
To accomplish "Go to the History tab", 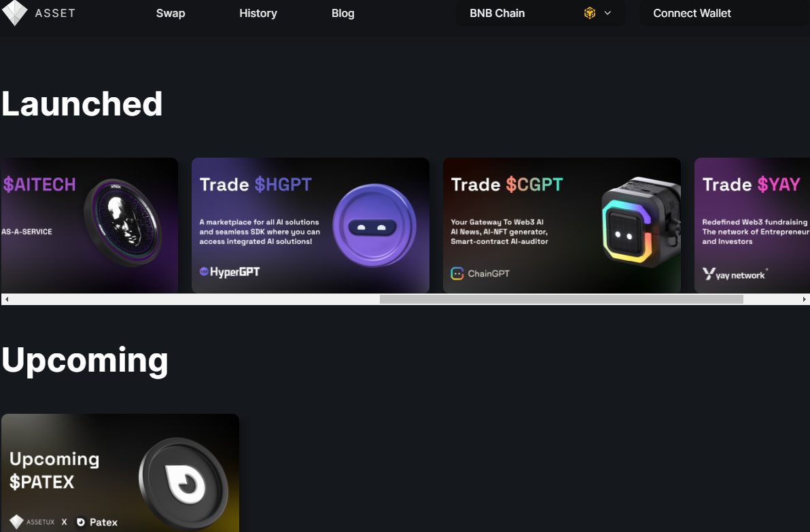I will tap(258, 14).
